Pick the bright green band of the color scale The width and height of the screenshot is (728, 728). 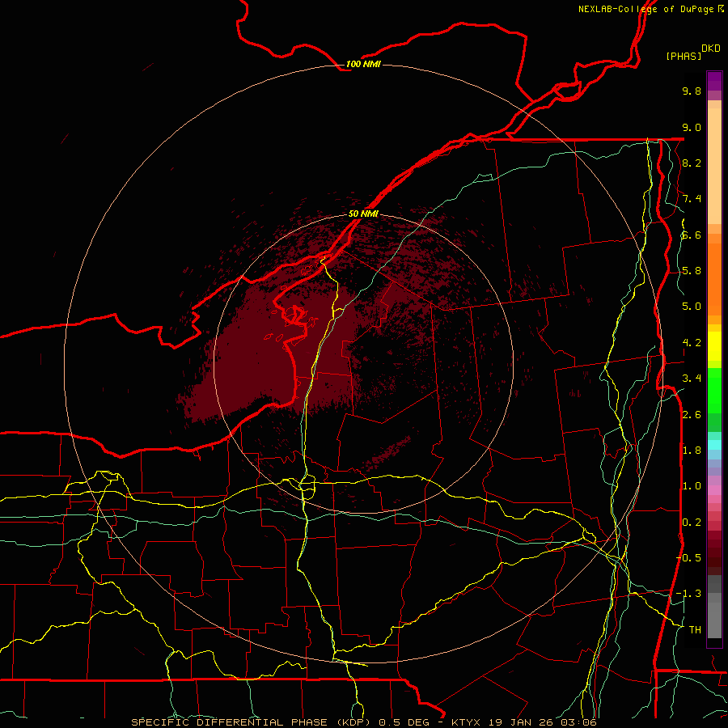point(714,390)
